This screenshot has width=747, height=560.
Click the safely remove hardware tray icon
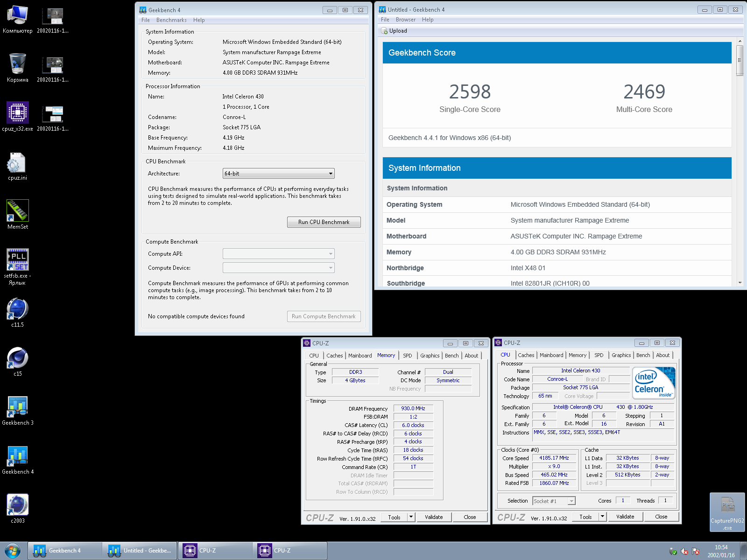[673, 552]
